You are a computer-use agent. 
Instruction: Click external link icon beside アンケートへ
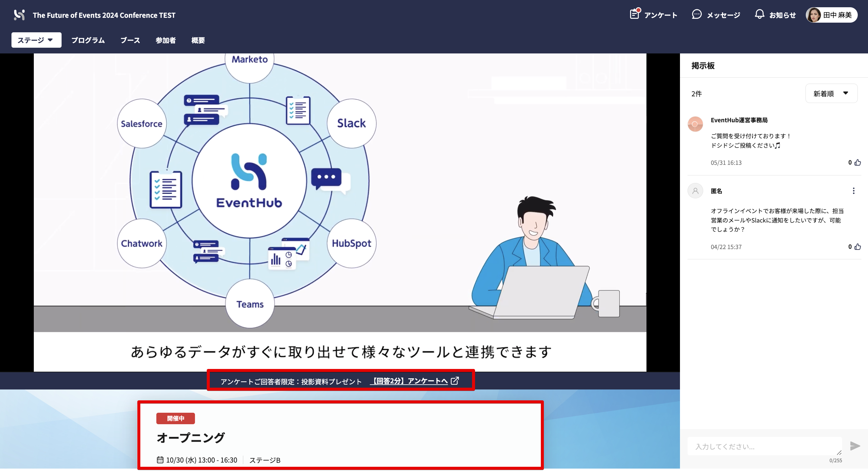point(455,381)
